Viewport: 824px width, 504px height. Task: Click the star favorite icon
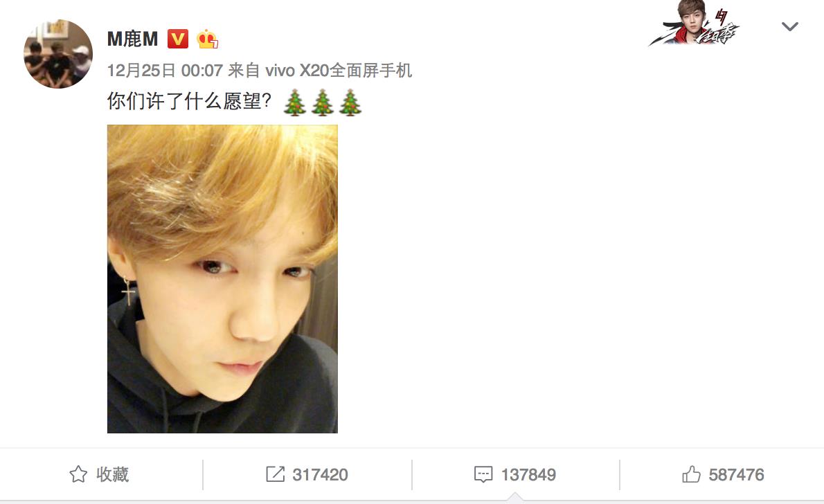point(78,474)
